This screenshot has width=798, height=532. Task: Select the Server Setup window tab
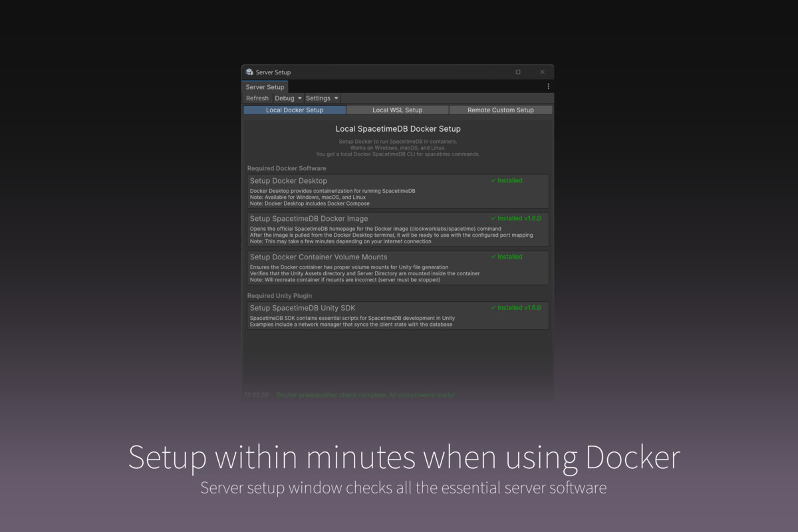coord(265,87)
